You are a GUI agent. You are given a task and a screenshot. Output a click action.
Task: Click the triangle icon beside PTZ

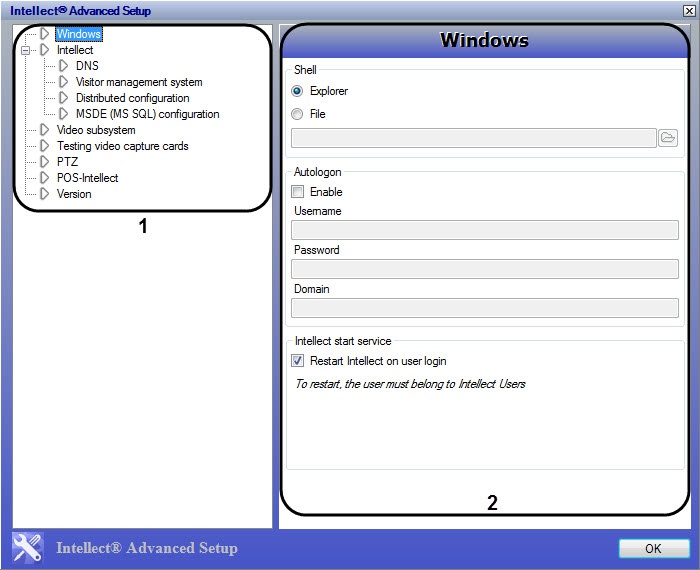tap(44, 162)
